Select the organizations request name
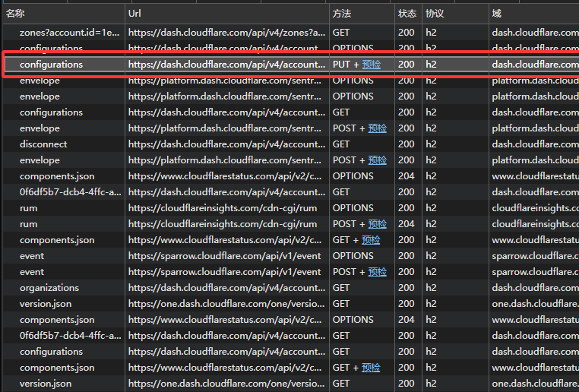Screen dimensions: 579x392 (x=49, y=288)
